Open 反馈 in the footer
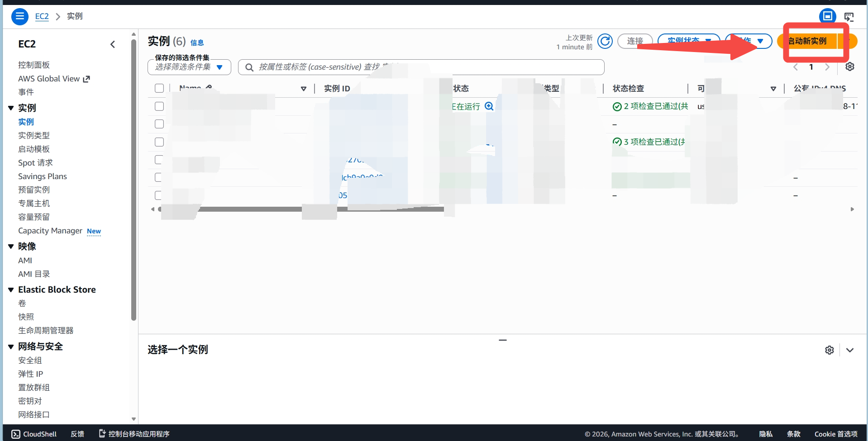Screen dimensions: 868x441 pos(77,434)
